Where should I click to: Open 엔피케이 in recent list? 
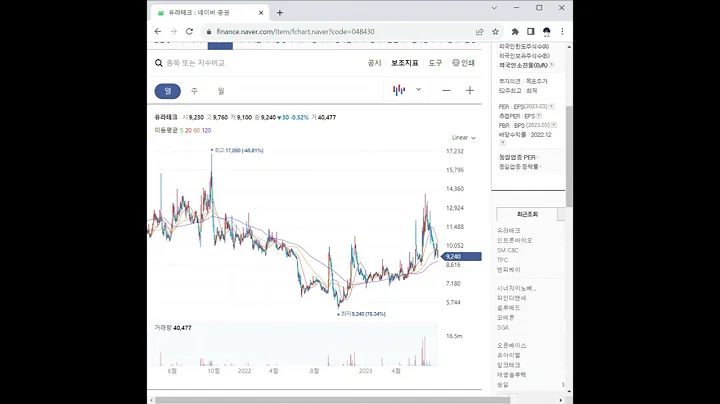(509, 270)
